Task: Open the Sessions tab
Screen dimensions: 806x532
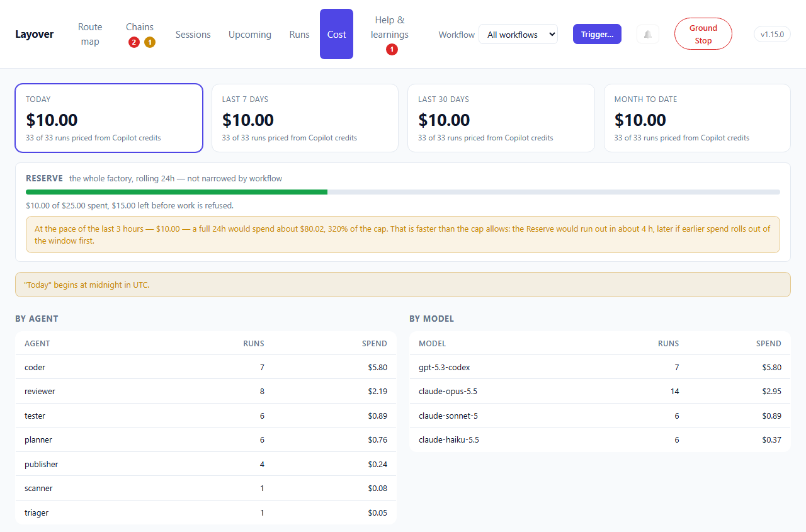Action: click(193, 34)
